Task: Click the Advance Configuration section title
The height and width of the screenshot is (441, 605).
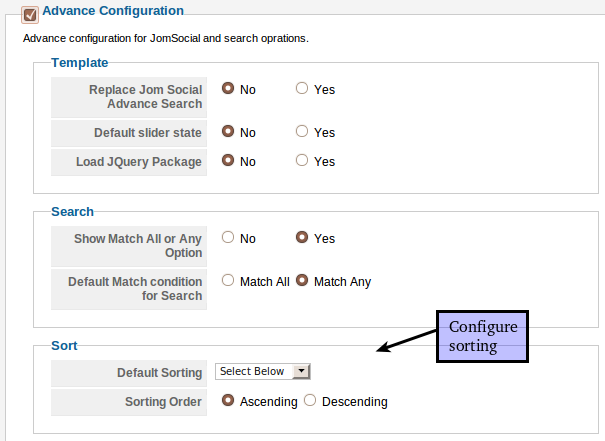Action: coord(113,11)
